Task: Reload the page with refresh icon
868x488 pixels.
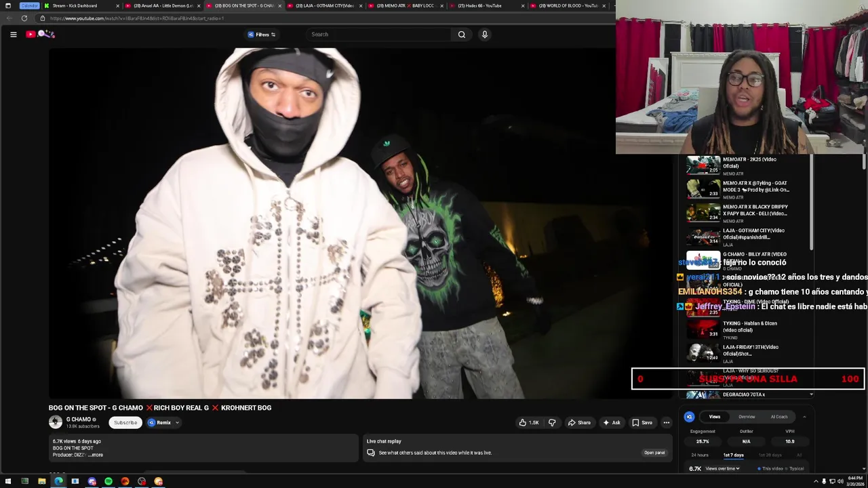Action: 24,18
